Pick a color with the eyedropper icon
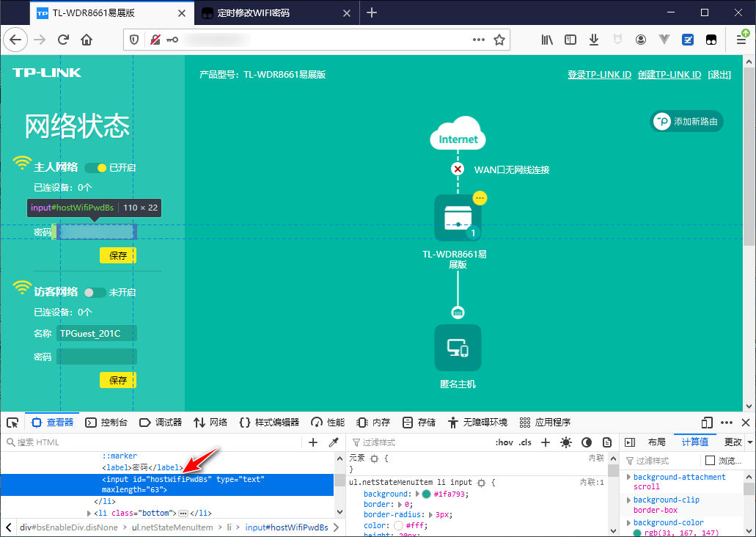Viewport: 756px width, 537px height. point(333,442)
